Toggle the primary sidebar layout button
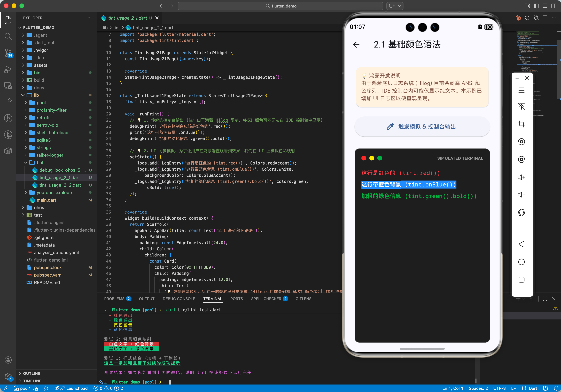The image size is (561, 392). [x=536, y=6]
